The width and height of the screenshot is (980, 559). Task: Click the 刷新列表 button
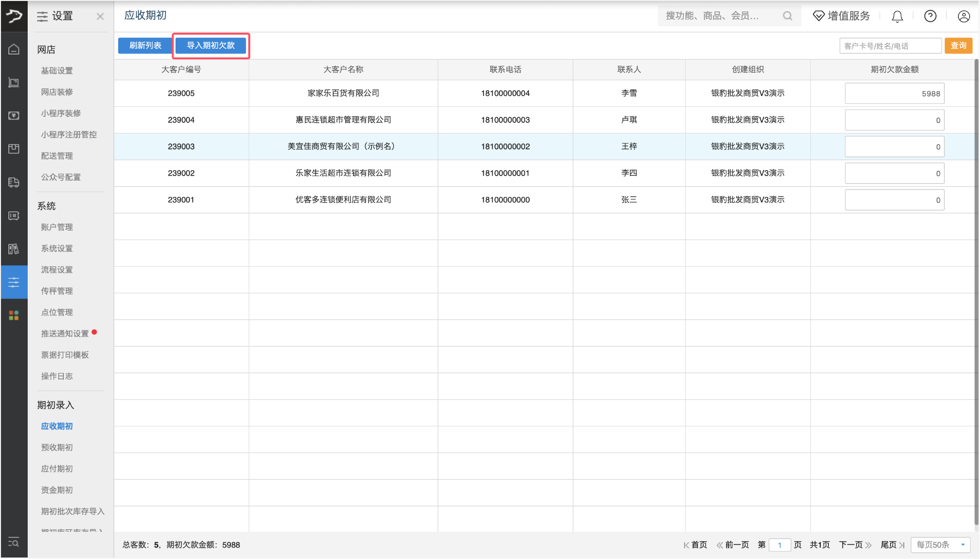click(145, 46)
